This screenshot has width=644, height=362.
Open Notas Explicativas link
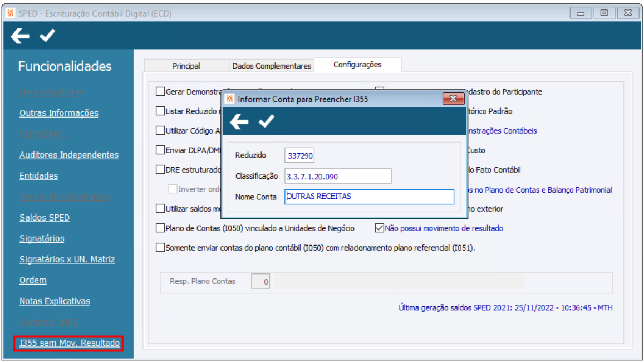[x=55, y=301]
